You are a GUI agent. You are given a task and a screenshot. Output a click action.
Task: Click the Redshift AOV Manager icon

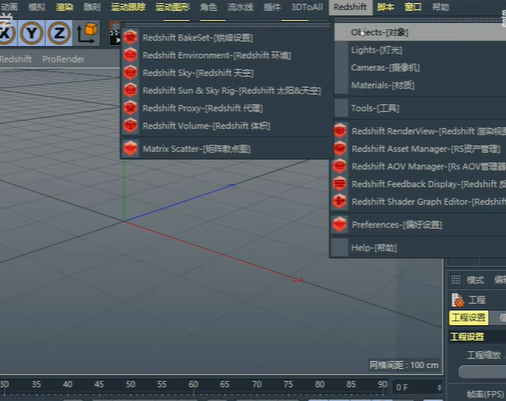click(340, 166)
